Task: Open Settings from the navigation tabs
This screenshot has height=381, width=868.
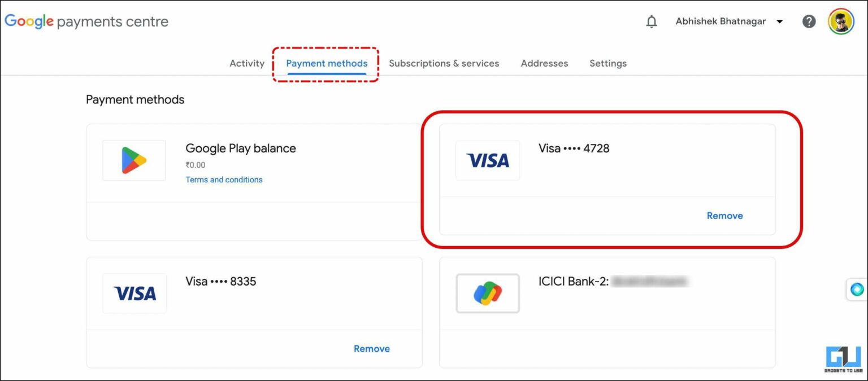Action: pyautogui.click(x=607, y=63)
